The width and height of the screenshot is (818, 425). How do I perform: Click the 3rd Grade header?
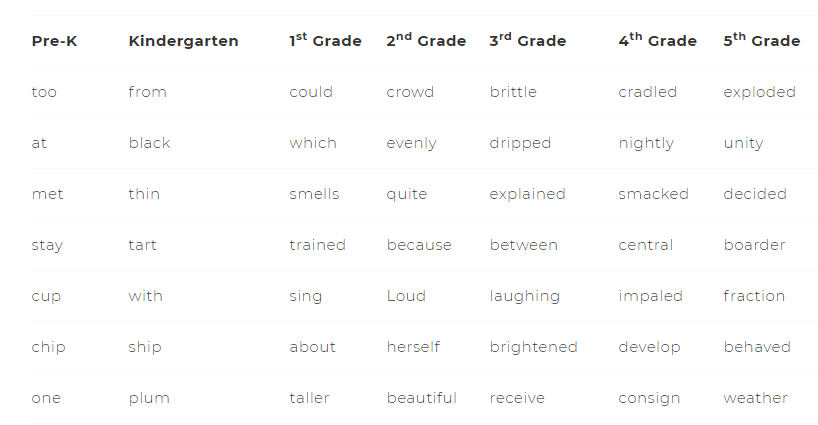527,40
